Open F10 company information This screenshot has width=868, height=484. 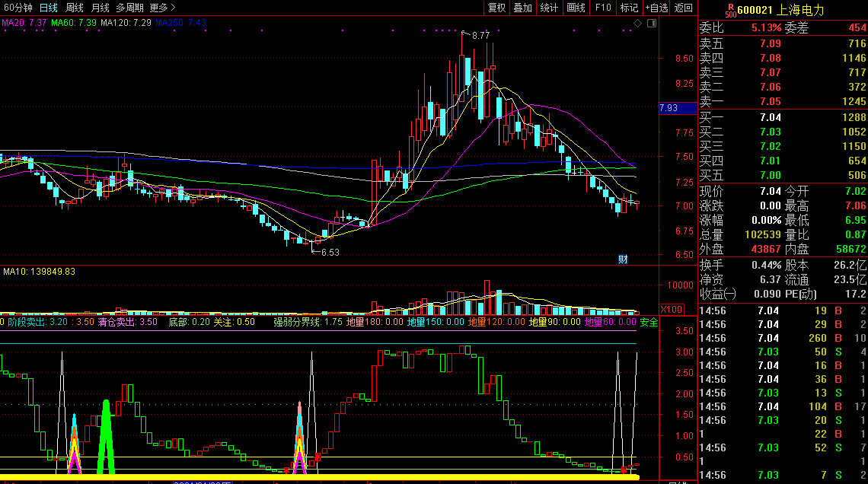[x=603, y=8]
